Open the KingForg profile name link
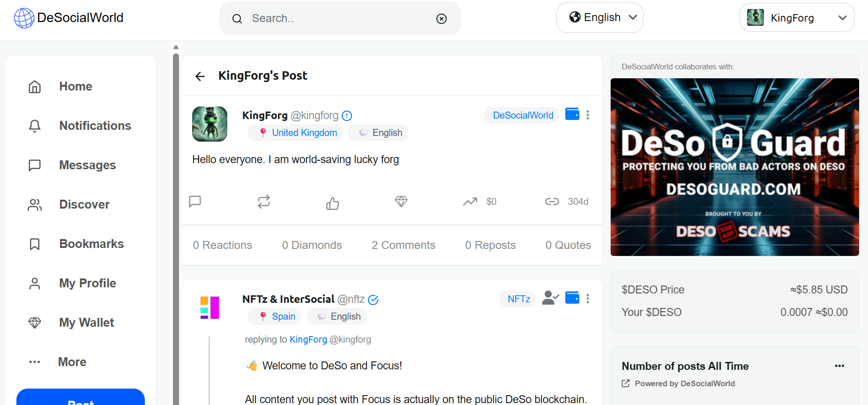The width and height of the screenshot is (868, 405). coord(265,115)
